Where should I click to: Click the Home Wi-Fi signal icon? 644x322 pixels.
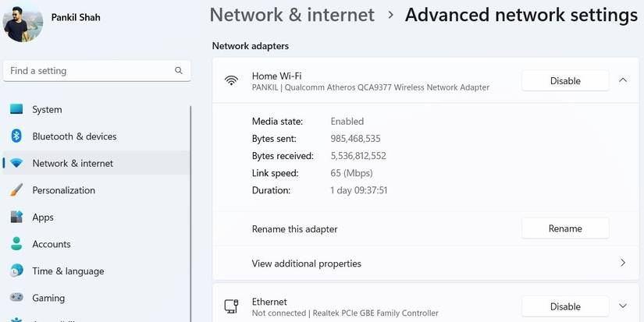(231, 80)
